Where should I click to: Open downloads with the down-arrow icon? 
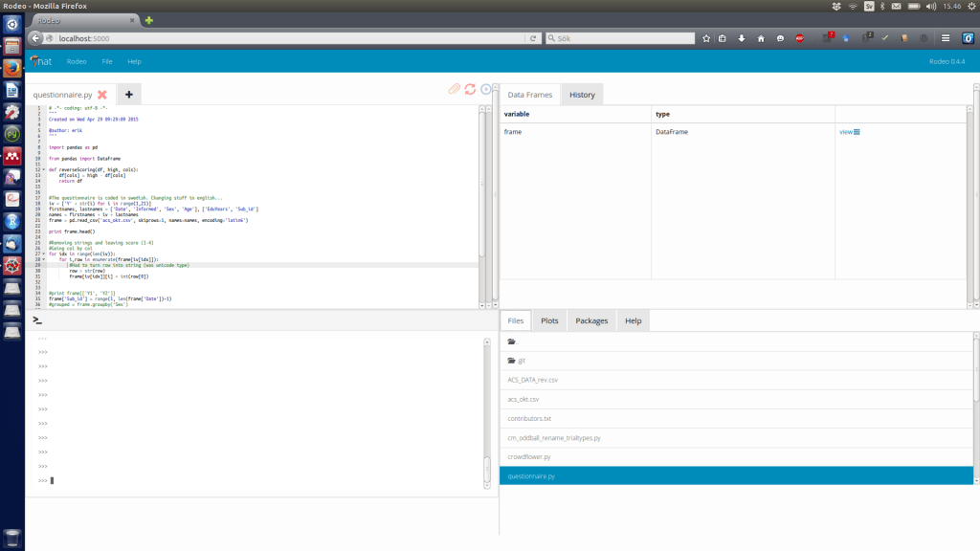[x=742, y=38]
